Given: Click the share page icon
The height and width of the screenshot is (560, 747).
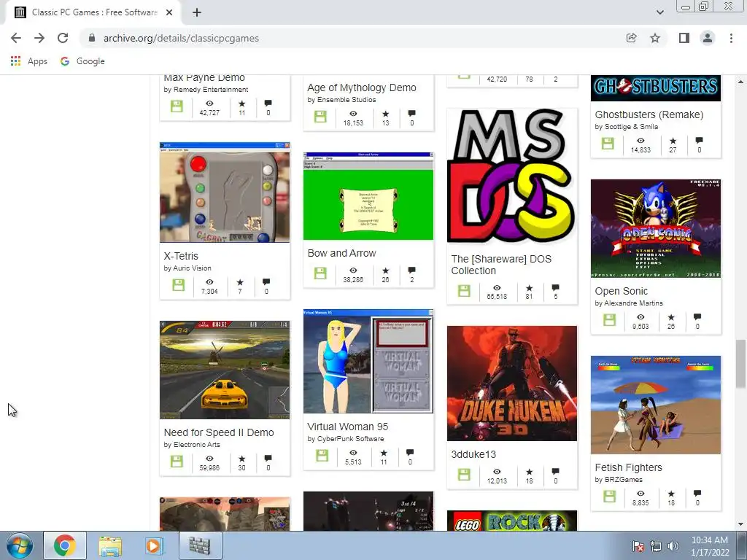Looking at the screenshot, I should click(632, 38).
